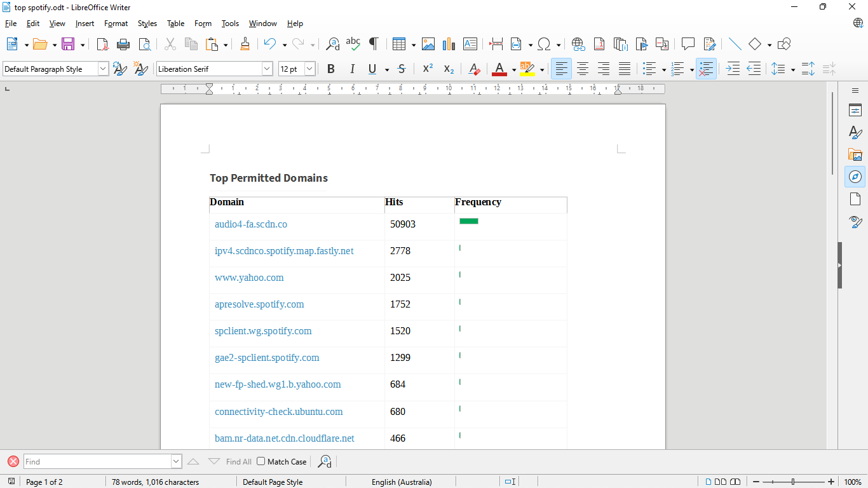Insert a chart
The width and height of the screenshot is (868, 488).
click(449, 44)
